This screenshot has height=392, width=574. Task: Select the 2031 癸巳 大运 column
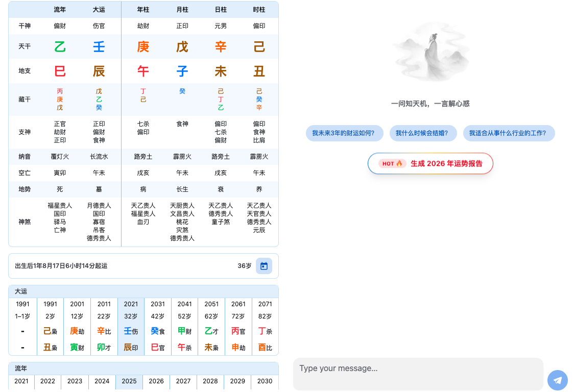[158, 326]
